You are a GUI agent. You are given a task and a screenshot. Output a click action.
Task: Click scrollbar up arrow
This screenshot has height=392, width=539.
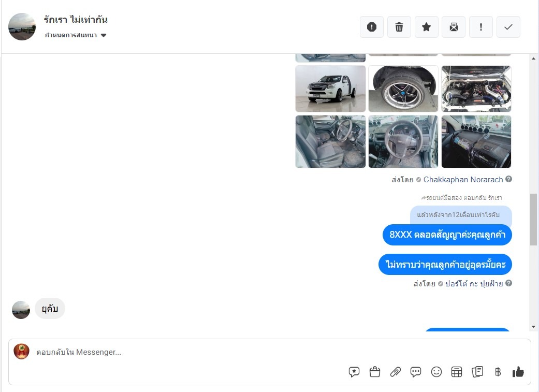[x=533, y=59]
